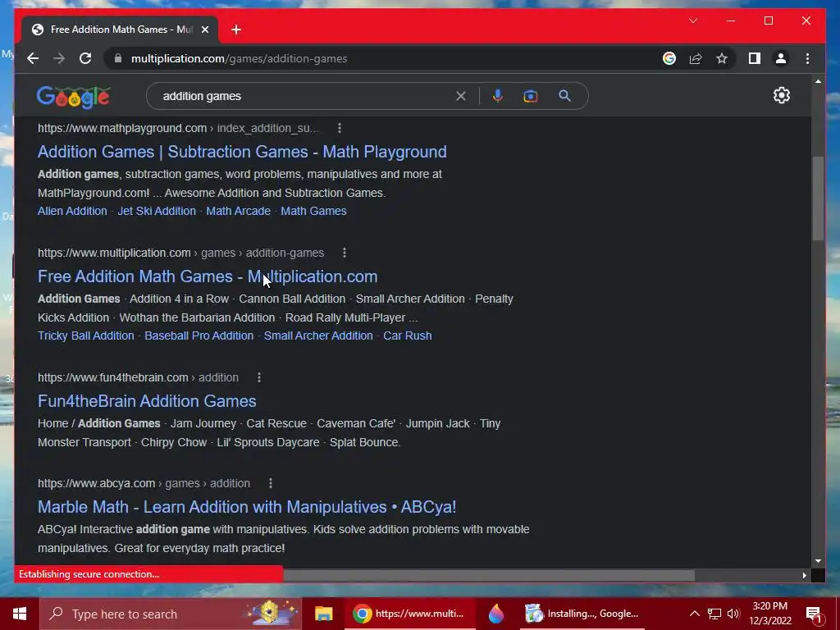This screenshot has width=840, height=630.
Task: Start voice search with the microphone icon
Action: pos(498,96)
